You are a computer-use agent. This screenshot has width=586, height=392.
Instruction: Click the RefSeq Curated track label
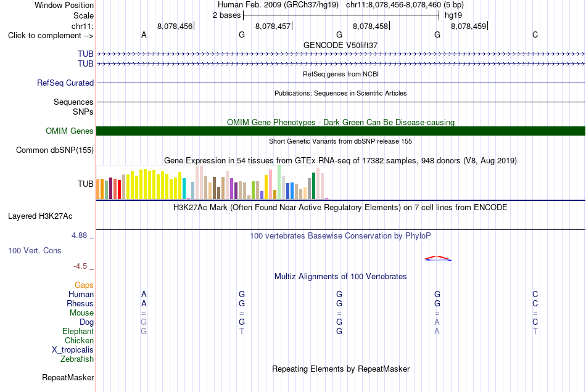click(65, 83)
